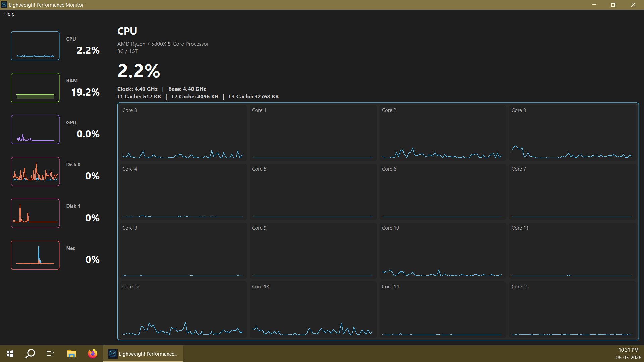
Task: Click the L2 Cache: 4096 KB text
Action: tap(195, 97)
